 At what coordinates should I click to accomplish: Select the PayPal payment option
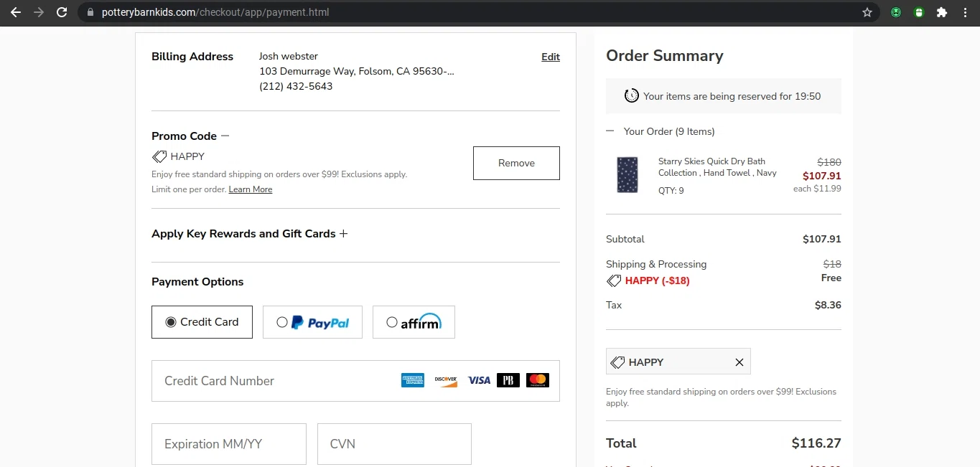pyautogui.click(x=312, y=322)
